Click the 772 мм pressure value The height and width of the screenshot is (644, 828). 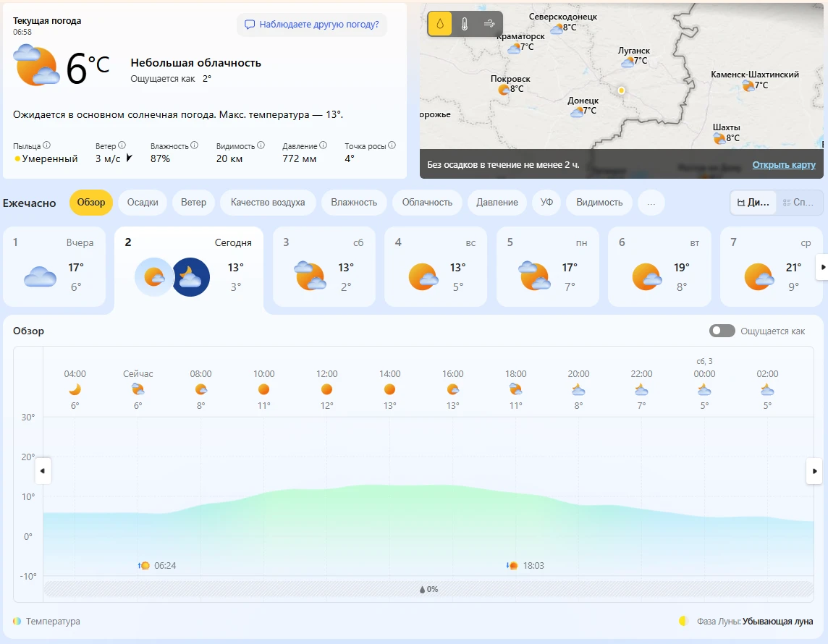[x=300, y=158]
